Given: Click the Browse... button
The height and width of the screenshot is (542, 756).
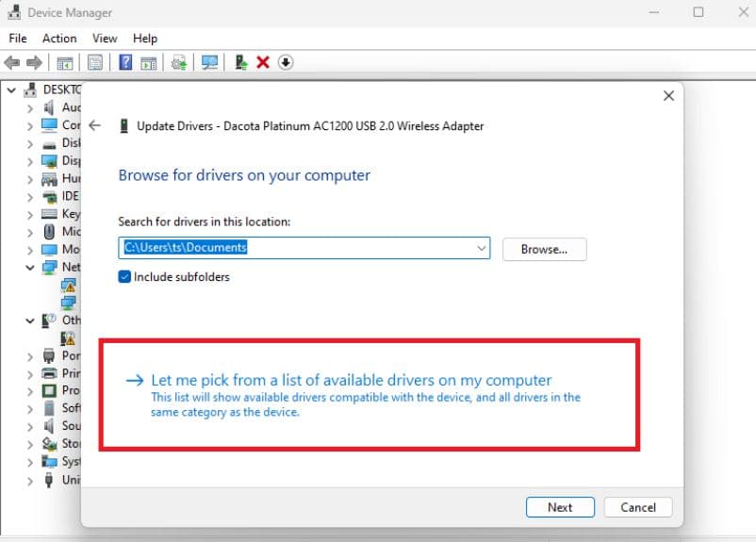Looking at the screenshot, I should click(544, 249).
